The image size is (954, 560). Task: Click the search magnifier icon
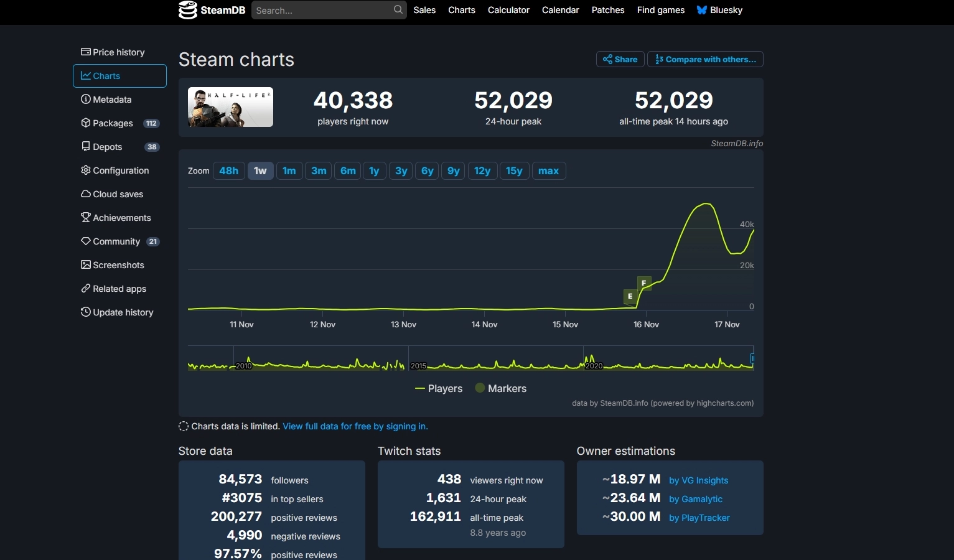coord(398,10)
